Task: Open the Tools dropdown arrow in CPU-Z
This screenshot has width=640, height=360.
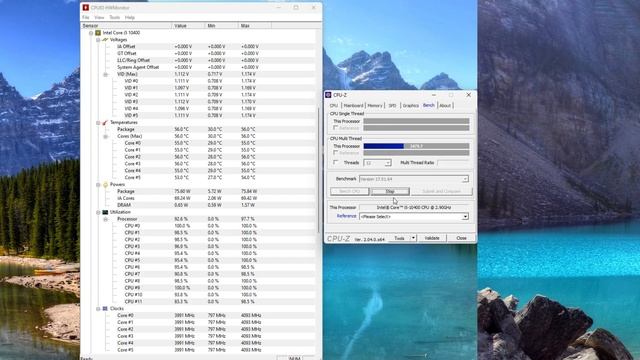Action: click(413, 238)
